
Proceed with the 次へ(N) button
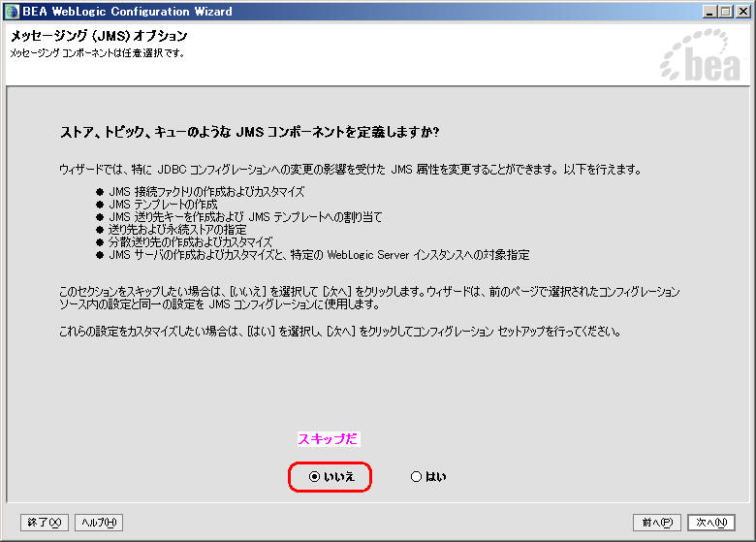coord(711,523)
